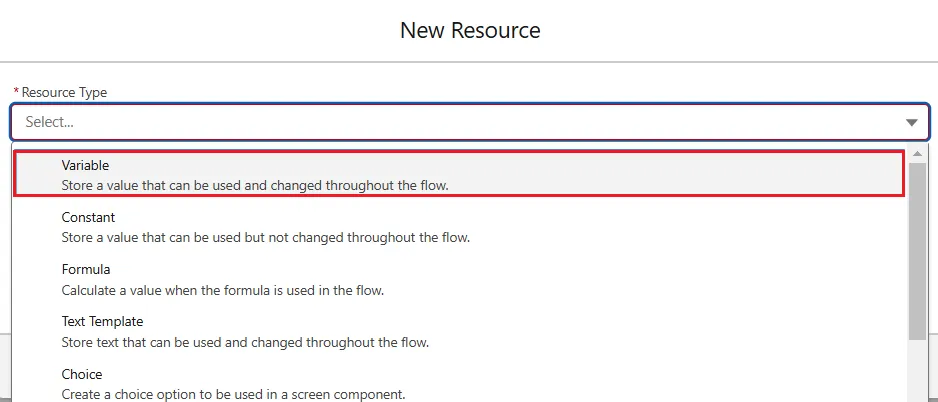Viewport: 938px width, 402px height.
Task: Choose the Choice resource type
Action: click(82, 374)
